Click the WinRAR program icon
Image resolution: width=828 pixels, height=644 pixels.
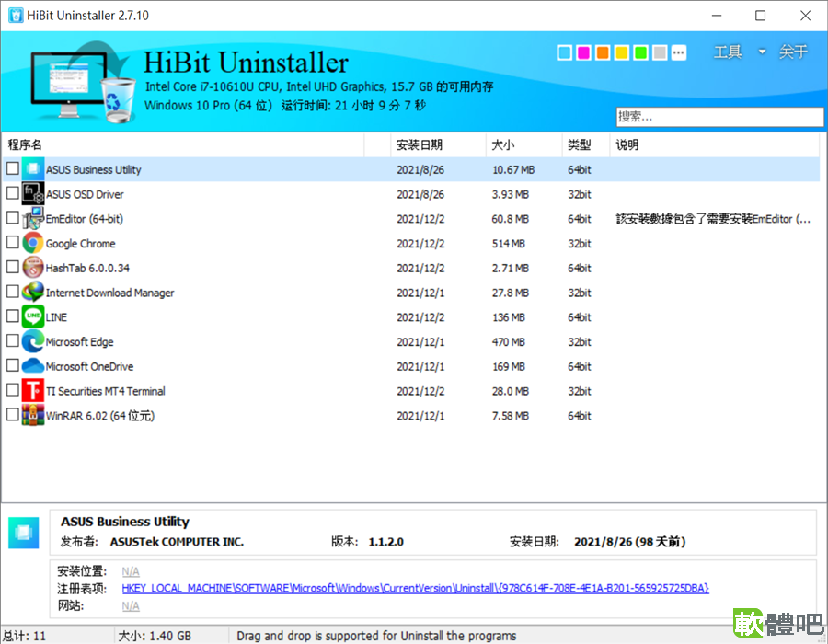[33, 416]
